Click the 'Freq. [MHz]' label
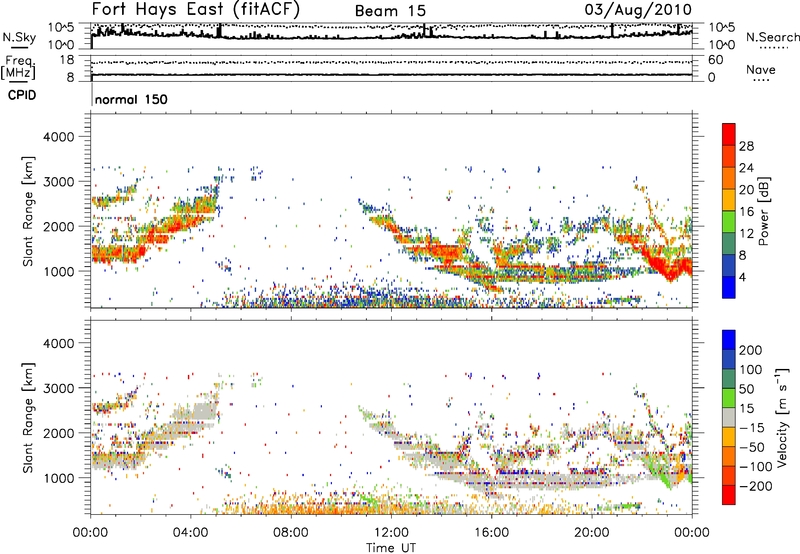This screenshot has height=554, width=800. click(x=18, y=67)
